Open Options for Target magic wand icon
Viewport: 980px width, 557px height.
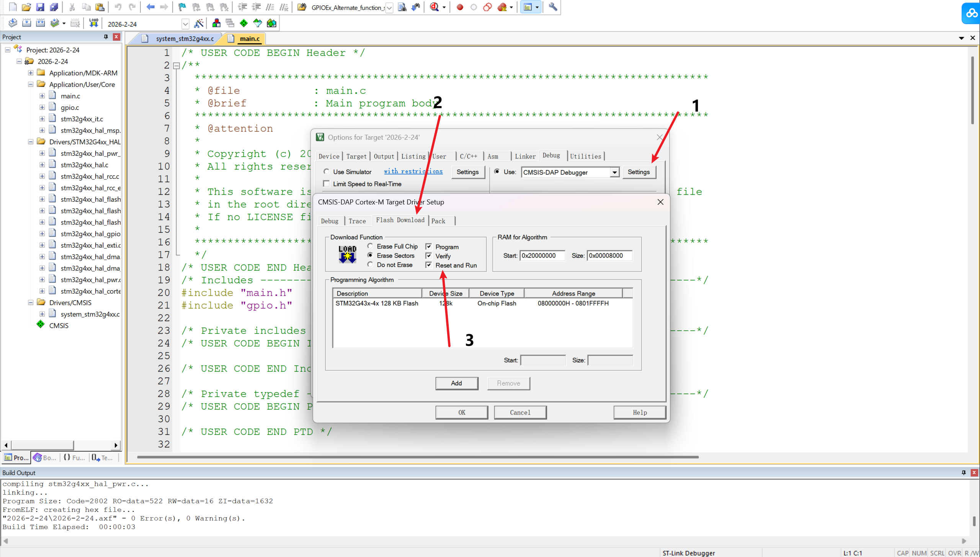[199, 23]
